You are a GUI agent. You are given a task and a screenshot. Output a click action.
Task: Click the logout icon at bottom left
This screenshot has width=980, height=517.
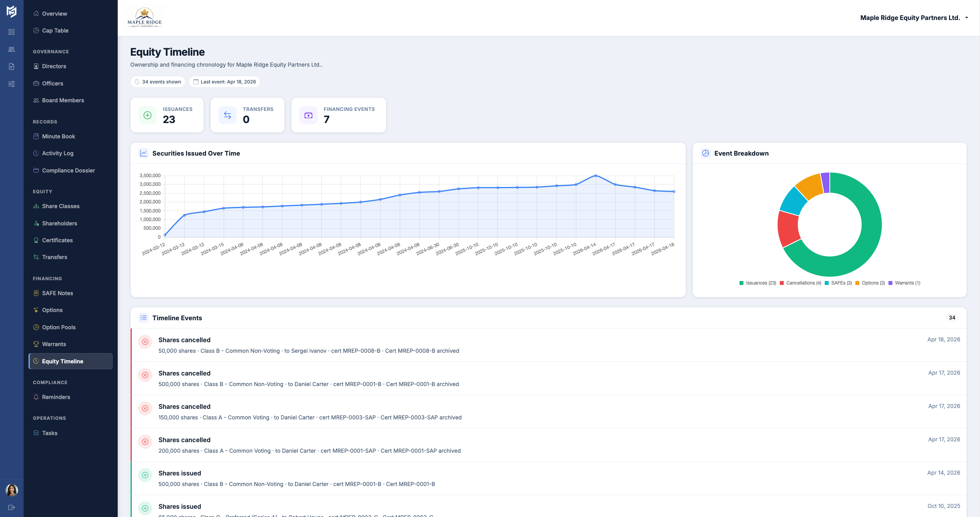11,507
